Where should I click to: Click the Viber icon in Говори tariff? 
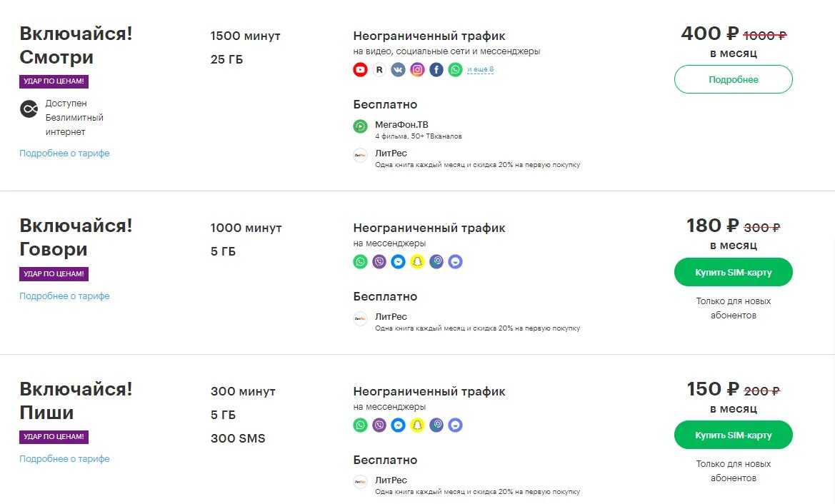click(x=379, y=262)
